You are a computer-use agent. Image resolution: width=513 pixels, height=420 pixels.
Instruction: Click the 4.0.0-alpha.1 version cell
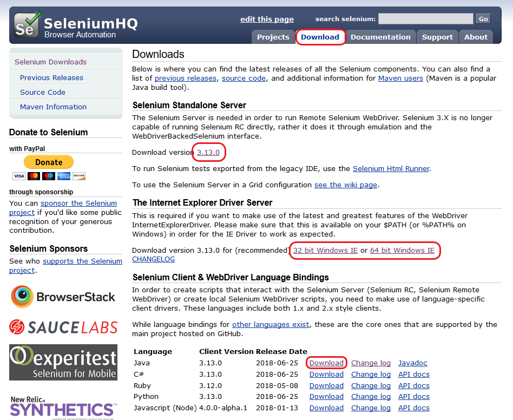click(x=223, y=408)
